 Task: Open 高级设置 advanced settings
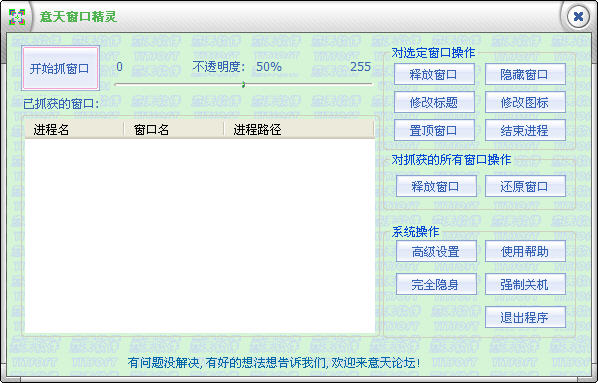436,251
